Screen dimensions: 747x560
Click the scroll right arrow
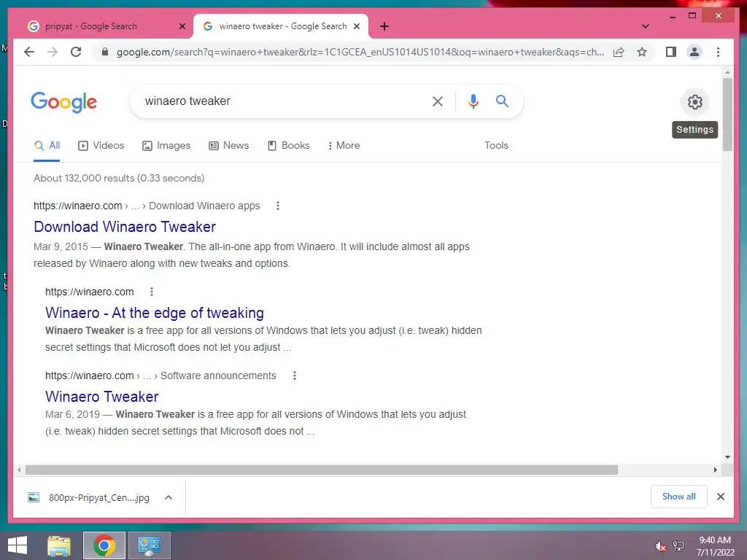click(715, 470)
